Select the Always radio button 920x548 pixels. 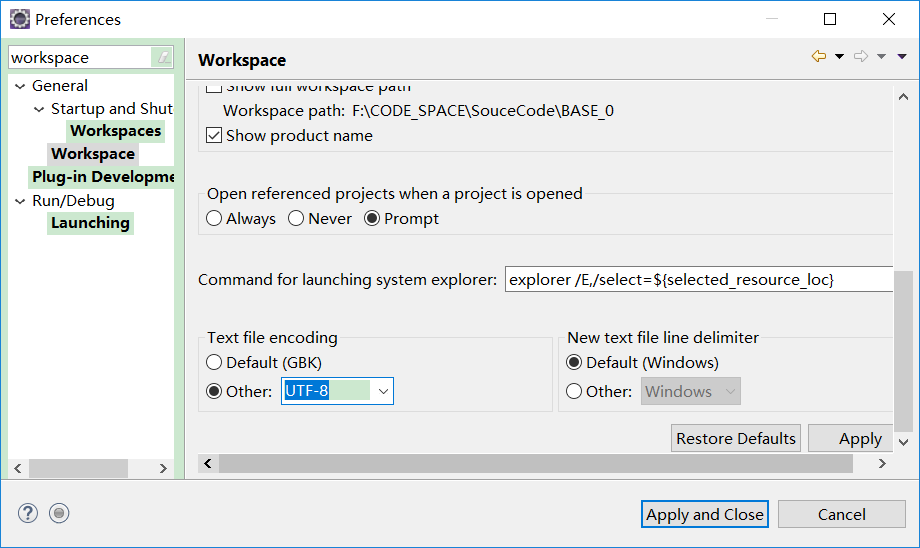[x=214, y=218]
